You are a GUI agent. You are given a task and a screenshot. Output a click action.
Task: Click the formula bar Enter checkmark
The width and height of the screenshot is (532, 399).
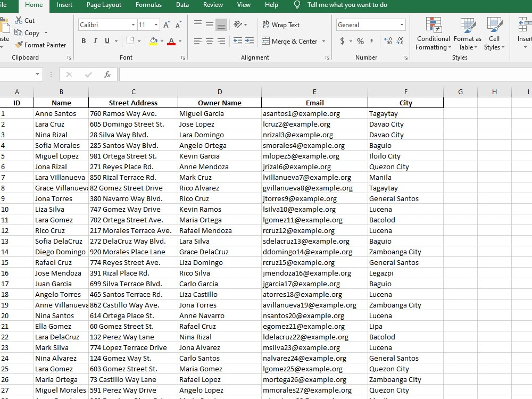(x=88, y=74)
